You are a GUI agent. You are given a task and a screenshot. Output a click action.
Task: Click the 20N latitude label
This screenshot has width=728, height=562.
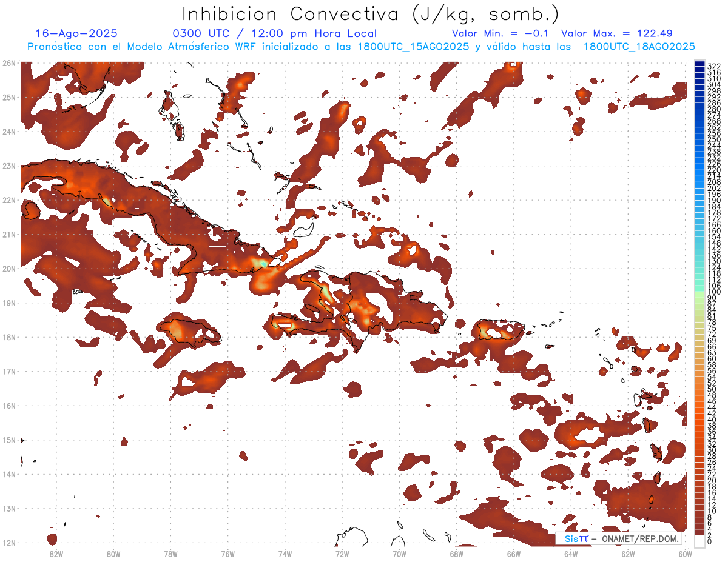[x=8, y=269]
